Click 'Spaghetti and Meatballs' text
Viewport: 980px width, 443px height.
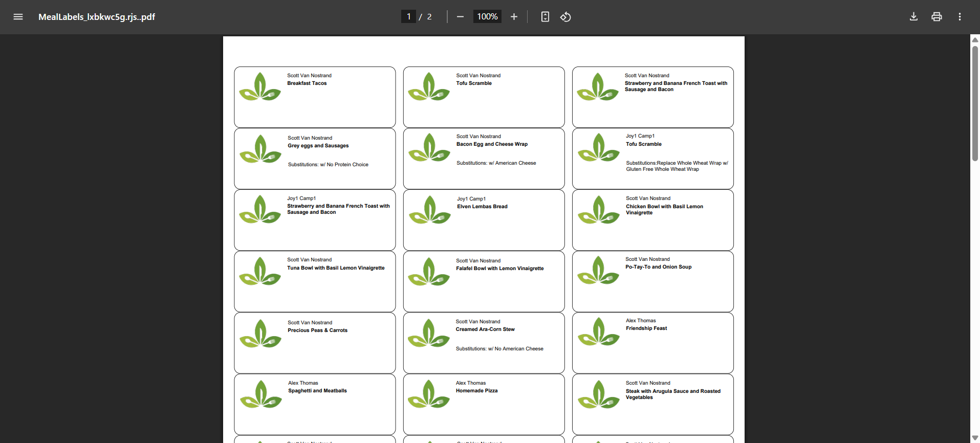point(317,391)
